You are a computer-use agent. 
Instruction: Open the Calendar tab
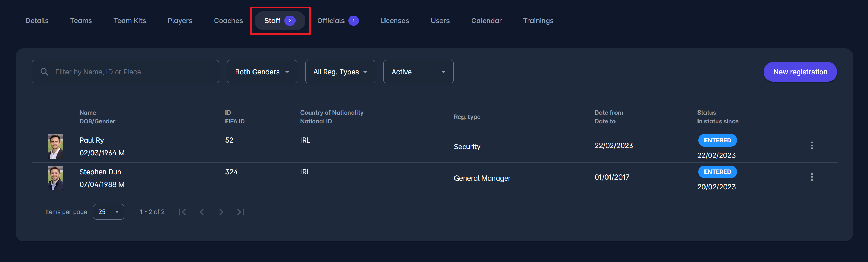point(486,21)
